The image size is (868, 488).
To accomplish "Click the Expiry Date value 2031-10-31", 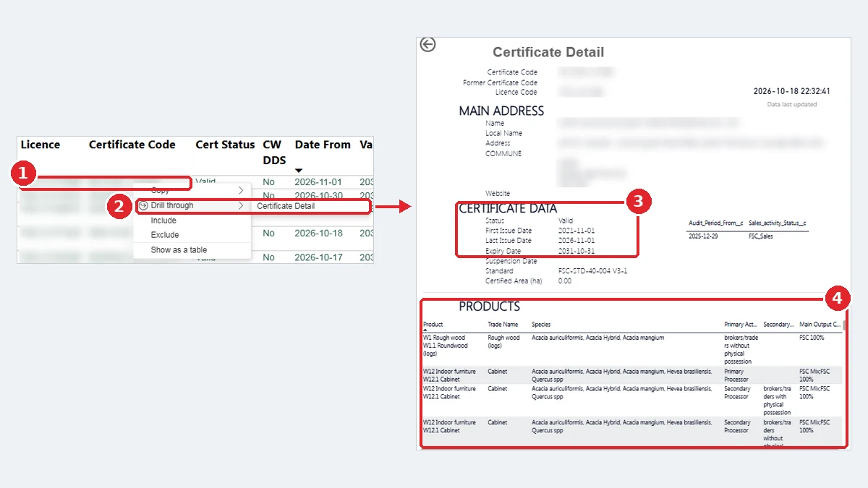I will tap(576, 251).
